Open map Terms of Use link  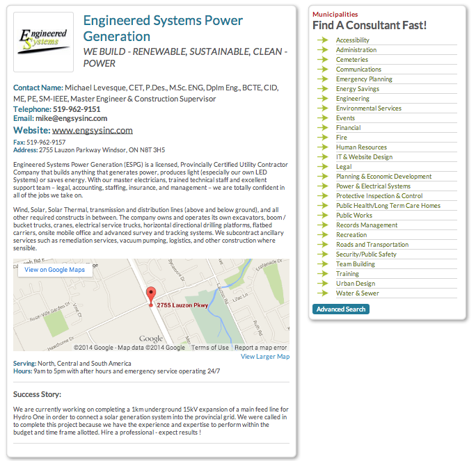pyautogui.click(x=209, y=348)
